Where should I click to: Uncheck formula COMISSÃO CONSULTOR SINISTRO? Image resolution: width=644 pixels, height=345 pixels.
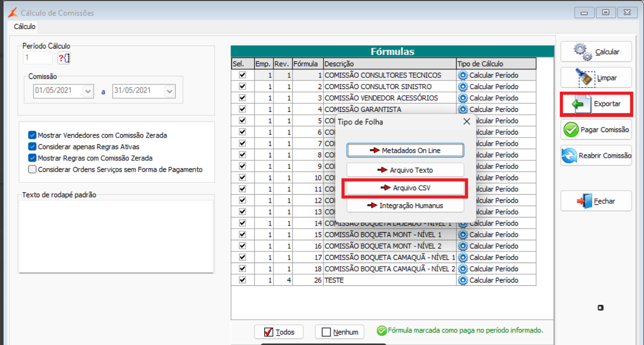242,87
